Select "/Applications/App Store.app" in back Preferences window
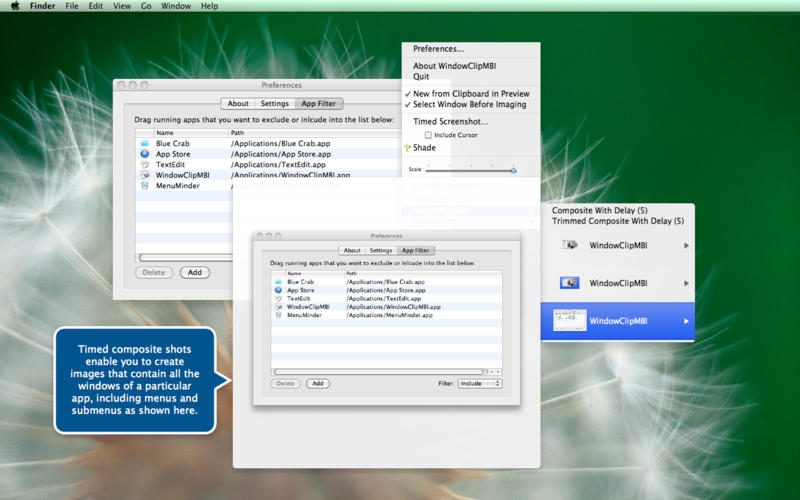This screenshot has width=800, height=500. 281,154
